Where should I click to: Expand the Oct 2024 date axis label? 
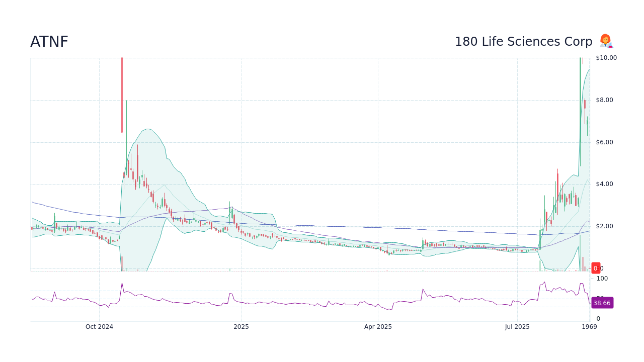pyautogui.click(x=99, y=326)
